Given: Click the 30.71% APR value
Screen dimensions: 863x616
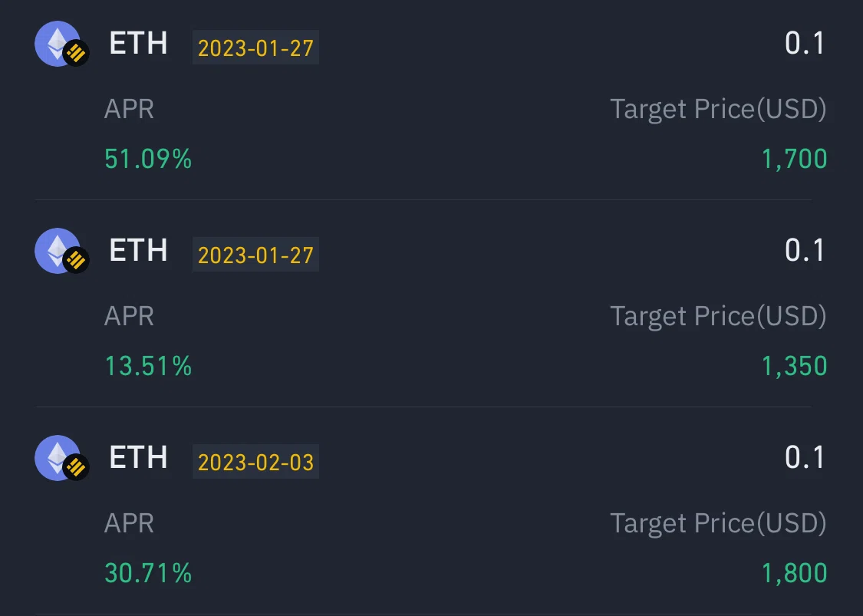Looking at the screenshot, I should coord(148,573).
